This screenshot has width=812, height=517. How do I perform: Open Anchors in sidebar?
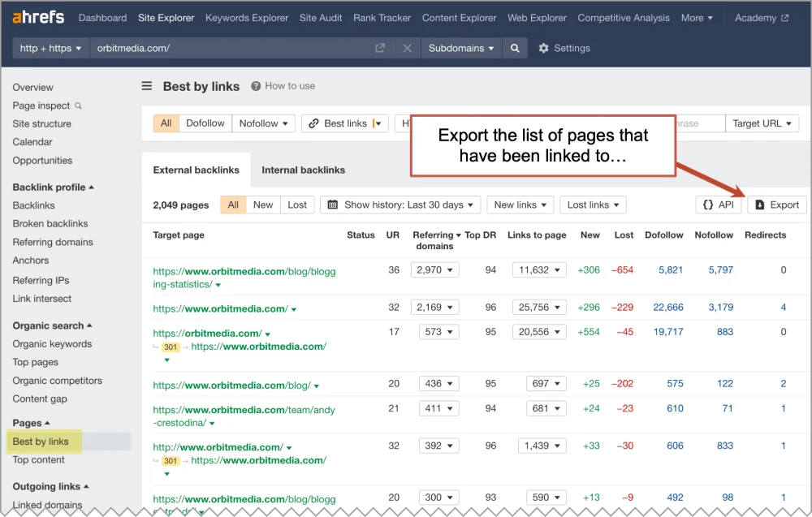[31, 261]
